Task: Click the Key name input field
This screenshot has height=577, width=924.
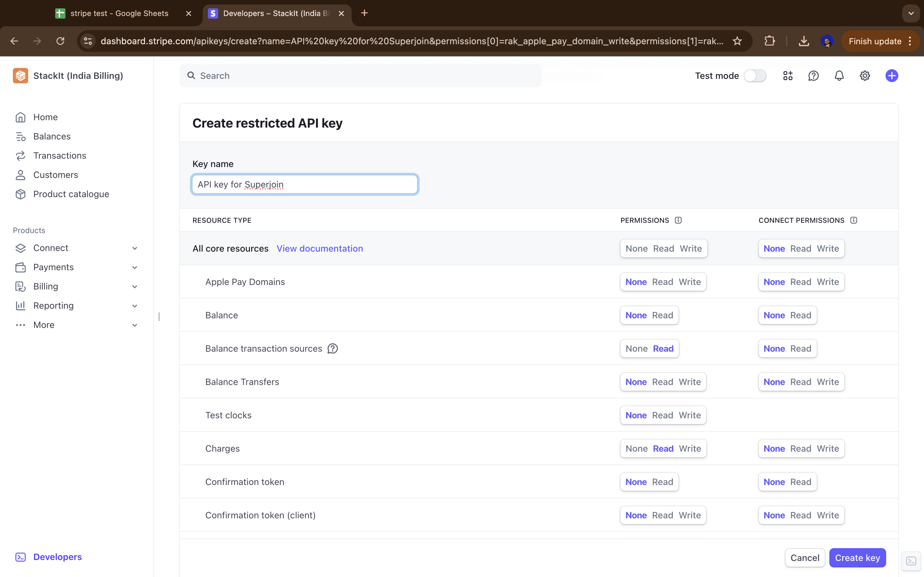Action: click(304, 184)
